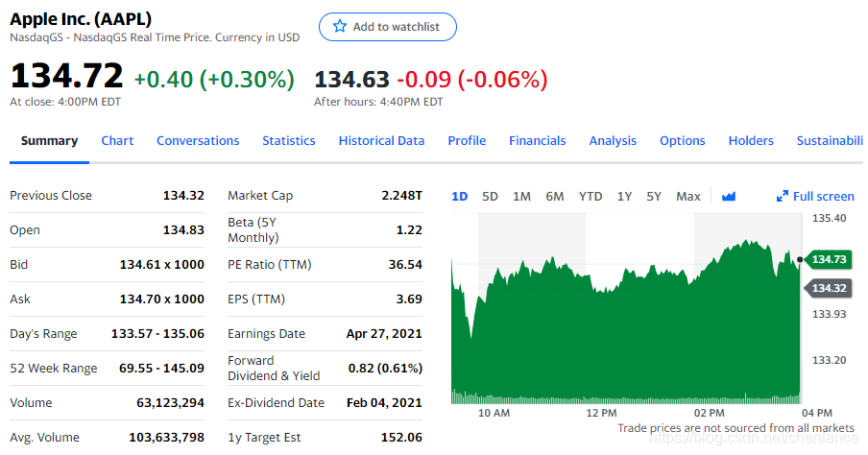868x455 pixels.
Task: Click the star icon in the watchlist button
Action: tap(340, 26)
